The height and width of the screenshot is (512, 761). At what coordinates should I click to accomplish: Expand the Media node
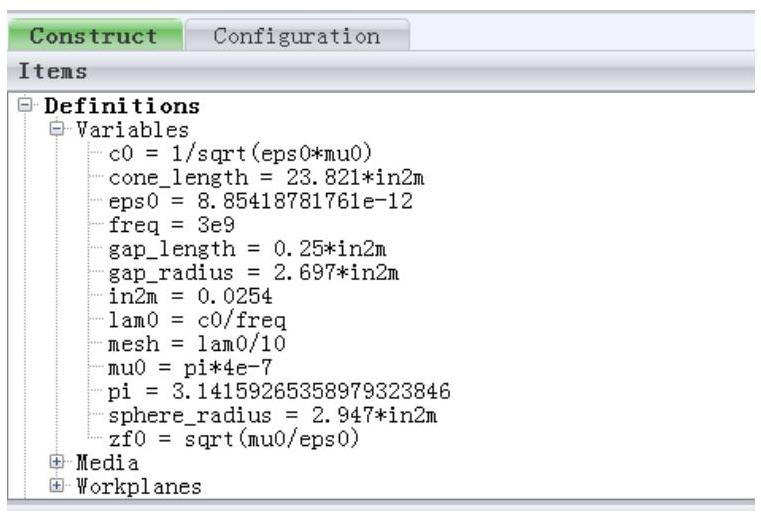56,464
